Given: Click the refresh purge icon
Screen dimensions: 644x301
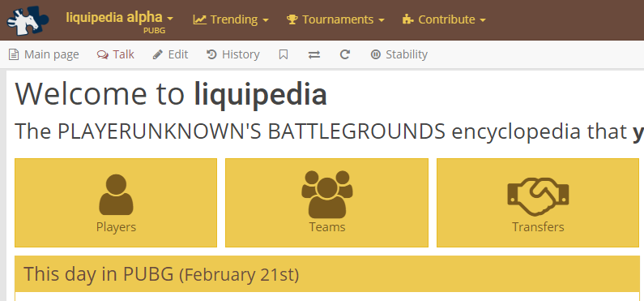Looking at the screenshot, I should 345,54.
